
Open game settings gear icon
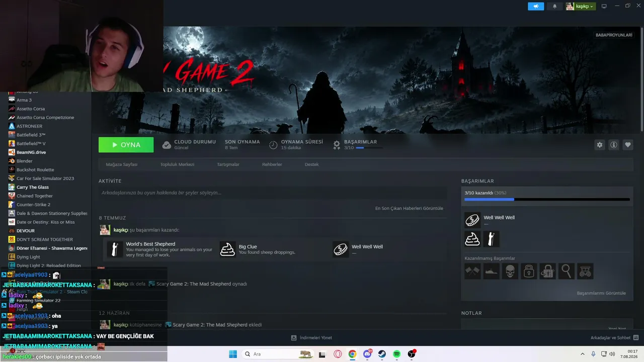tap(599, 145)
